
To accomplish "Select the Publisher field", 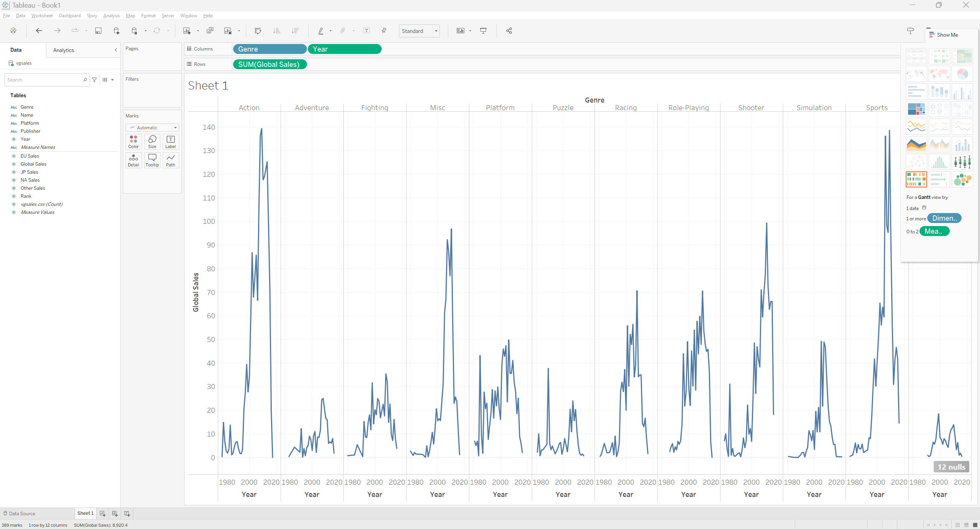I will pyautogui.click(x=30, y=131).
